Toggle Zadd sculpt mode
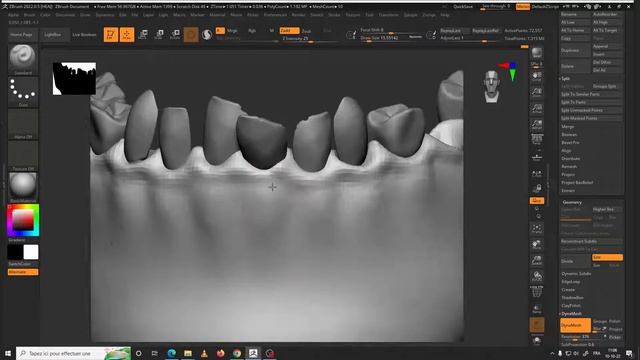The height and width of the screenshot is (360, 640). click(289, 31)
